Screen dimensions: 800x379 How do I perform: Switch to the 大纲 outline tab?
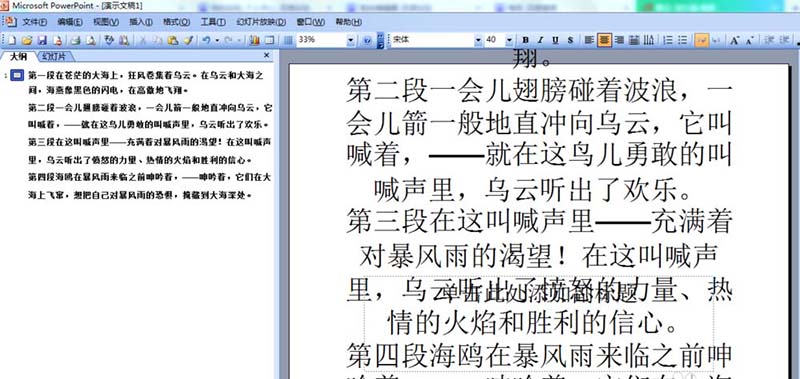point(19,56)
